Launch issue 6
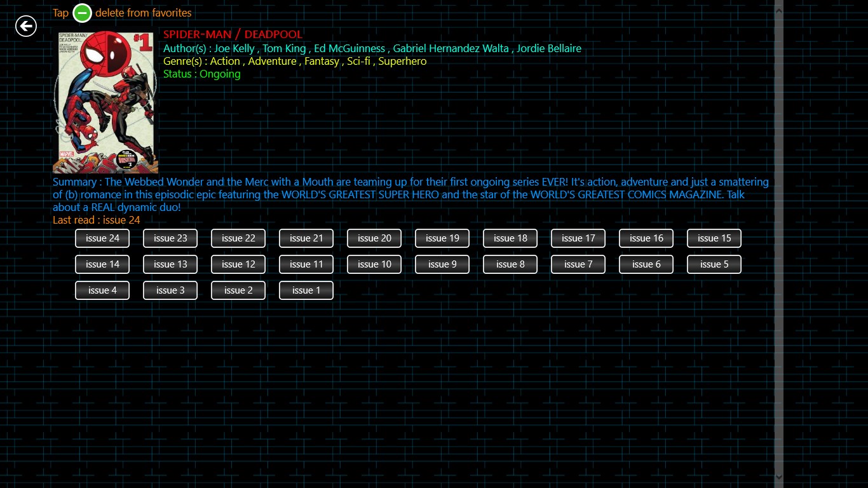868x488 pixels. [x=646, y=264]
